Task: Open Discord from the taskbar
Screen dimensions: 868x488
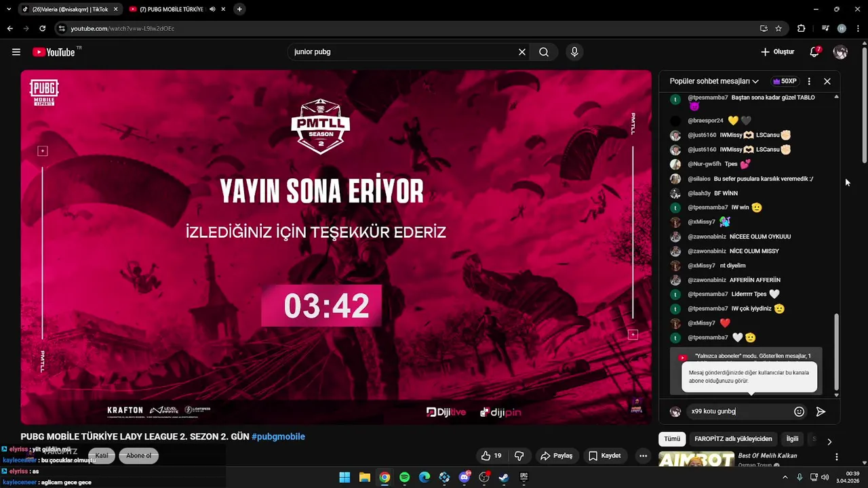Action: [465, 477]
